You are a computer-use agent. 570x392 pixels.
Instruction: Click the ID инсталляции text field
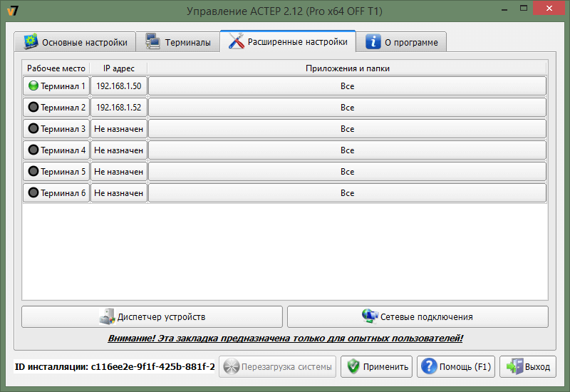pyautogui.click(x=115, y=366)
